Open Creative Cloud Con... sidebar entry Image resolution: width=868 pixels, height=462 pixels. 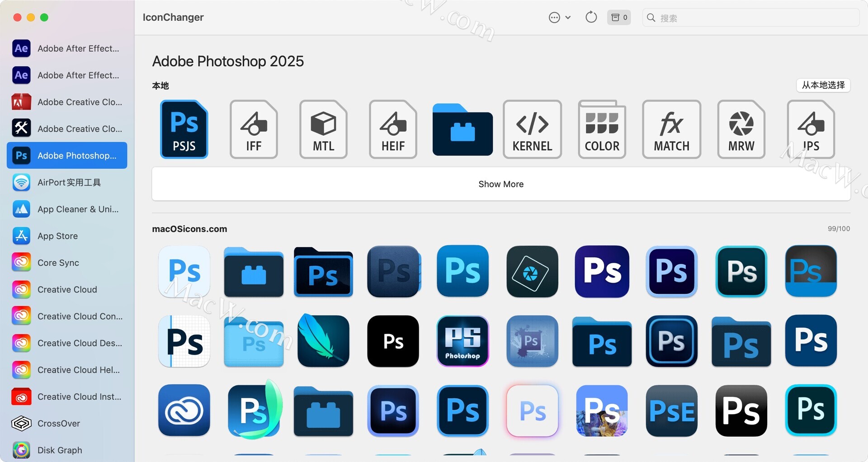[x=67, y=316]
